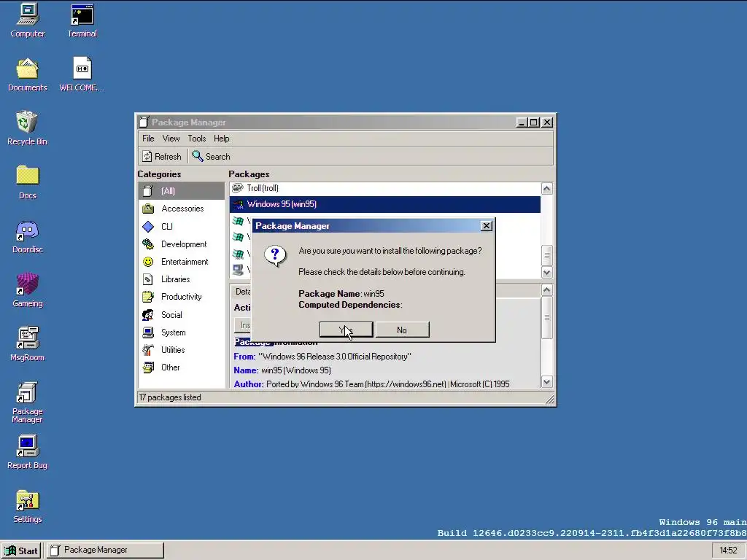Image resolution: width=747 pixels, height=560 pixels.
Task: Open the MsgRoom desktop shortcut
Action: point(27,344)
